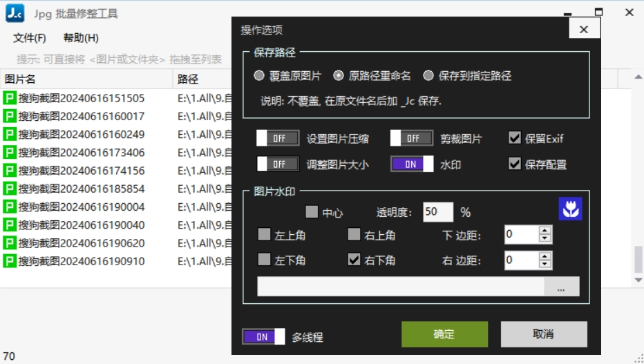Image resolution: width=644 pixels, height=364 pixels.
Task: Uncheck the 保存配置 checkbox
Action: 515,164
